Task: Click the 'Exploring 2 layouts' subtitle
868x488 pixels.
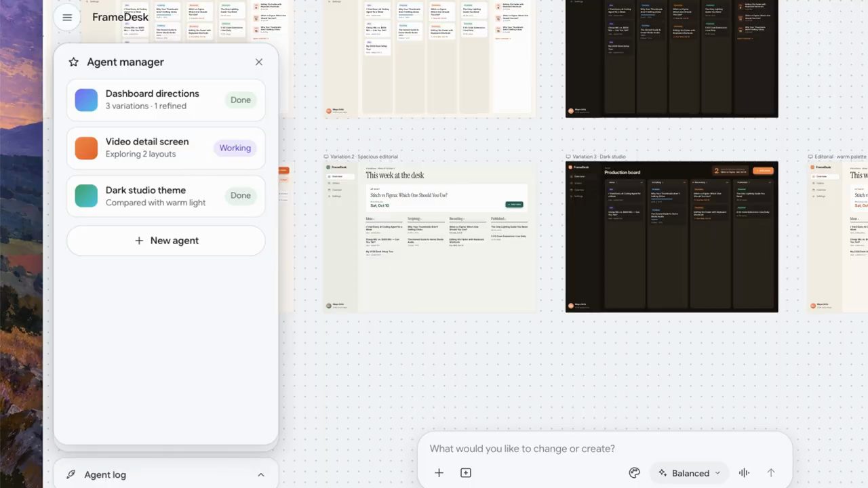Action: (x=140, y=154)
